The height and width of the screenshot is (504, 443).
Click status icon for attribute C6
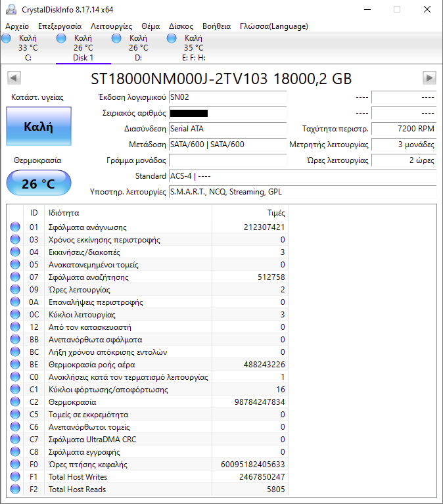pos(15,427)
